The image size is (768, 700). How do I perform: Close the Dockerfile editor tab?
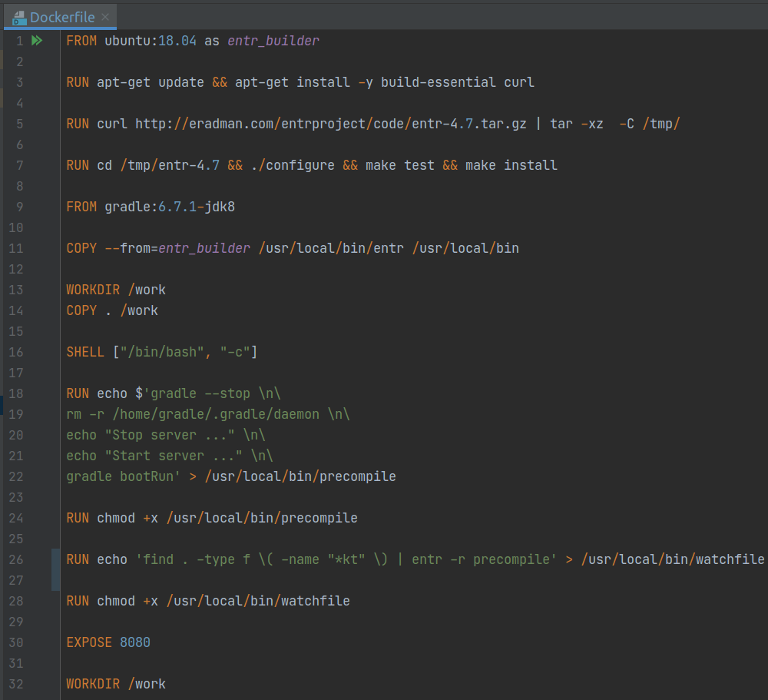(105, 17)
